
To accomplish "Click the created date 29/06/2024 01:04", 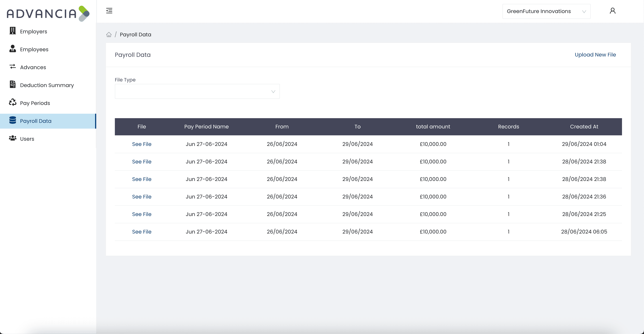I will pyautogui.click(x=584, y=144).
